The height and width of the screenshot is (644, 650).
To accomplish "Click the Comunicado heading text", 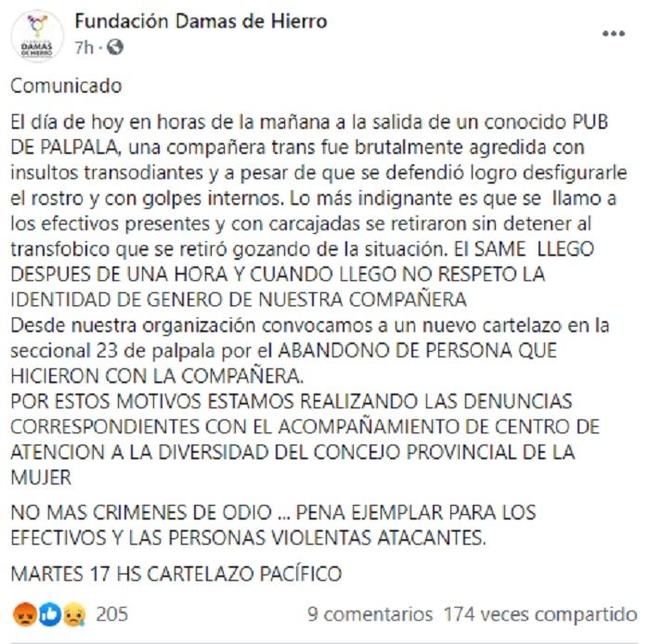I will pyautogui.click(x=66, y=86).
